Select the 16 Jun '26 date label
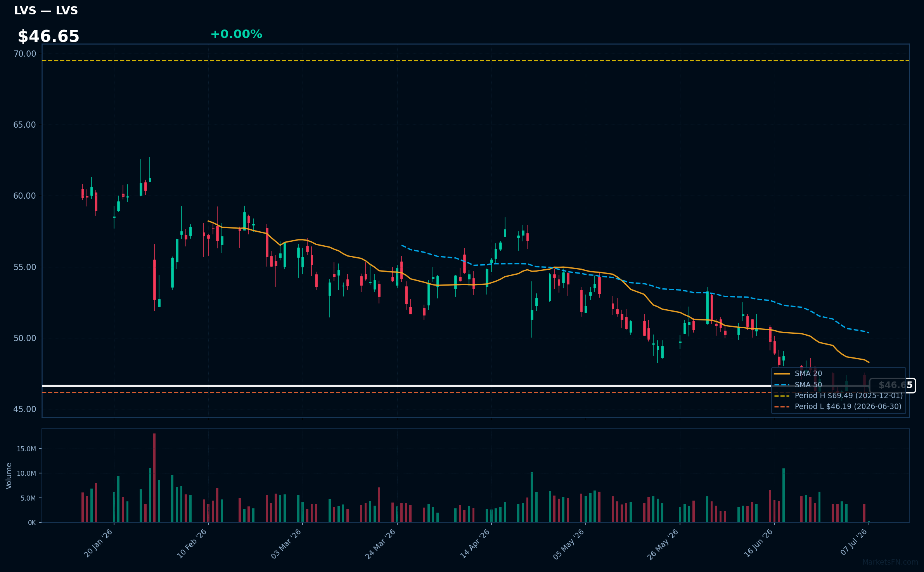This screenshot has width=924, height=572. (758, 543)
